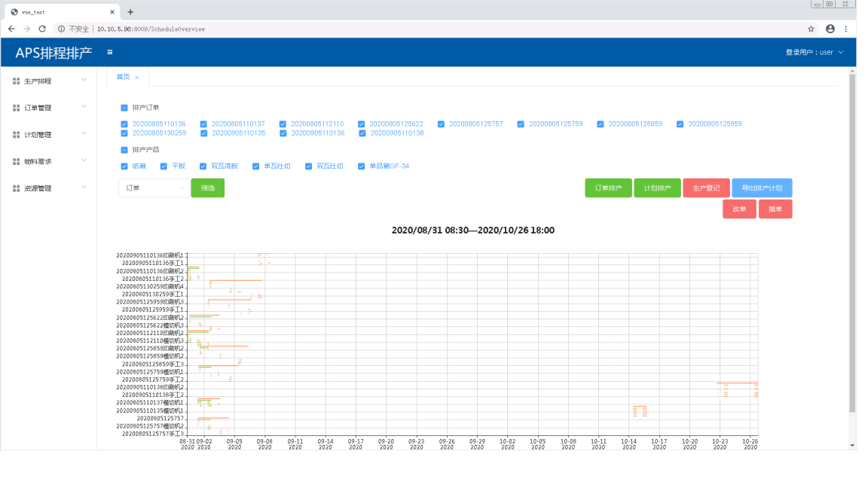Switch to the 首页 tab
Viewport: 868px width, 488px height.
(x=123, y=77)
